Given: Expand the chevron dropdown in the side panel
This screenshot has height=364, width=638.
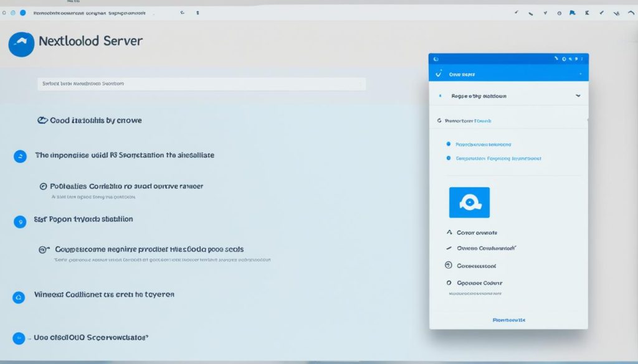Looking at the screenshot, I should pos(578,96).
